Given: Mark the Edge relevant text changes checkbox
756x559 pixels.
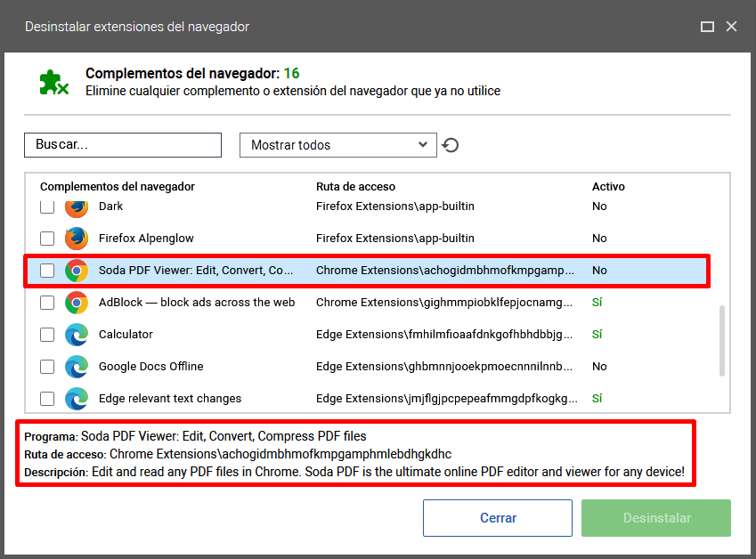Looking at the screenshot, I should tap(47, 399).
